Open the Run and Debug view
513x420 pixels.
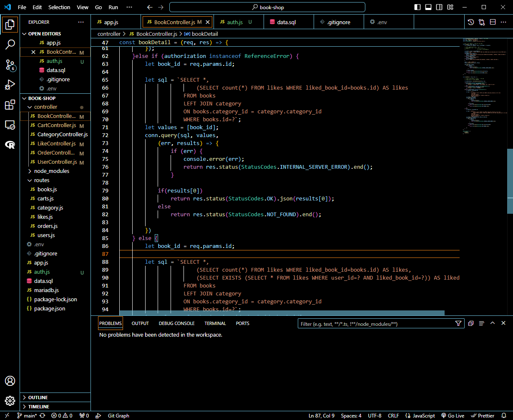10,85
